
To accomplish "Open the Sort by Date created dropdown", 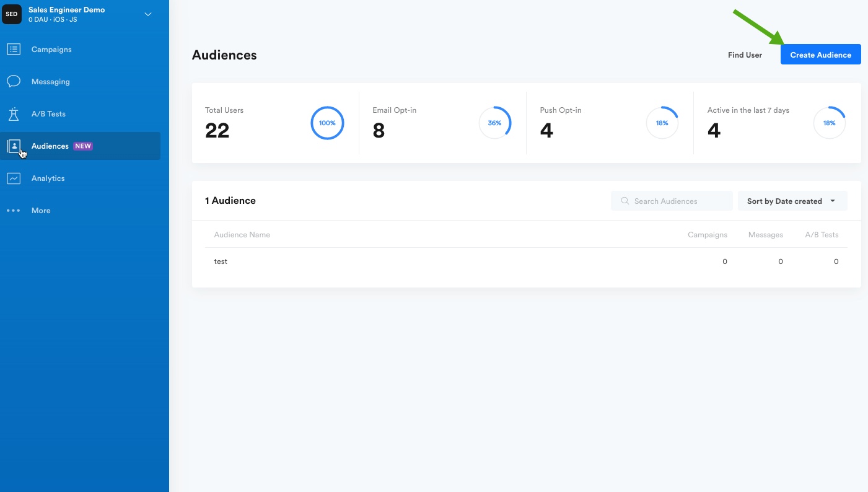I will (792, 201).
